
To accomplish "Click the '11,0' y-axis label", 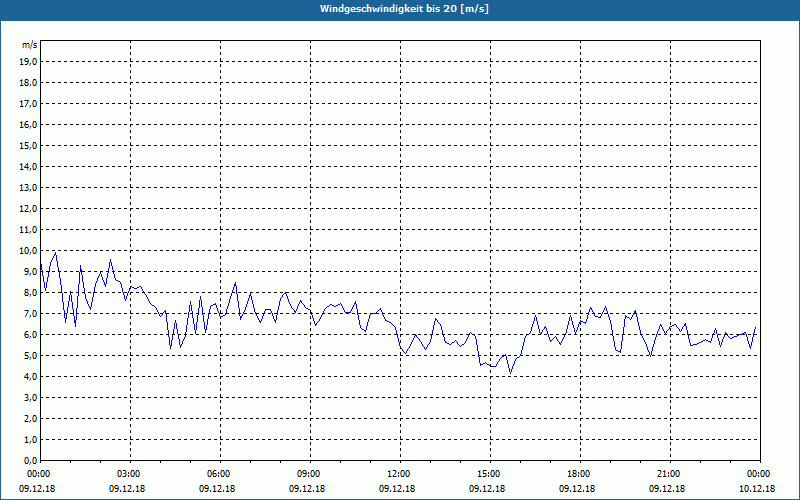I will [x=29, y=230].
